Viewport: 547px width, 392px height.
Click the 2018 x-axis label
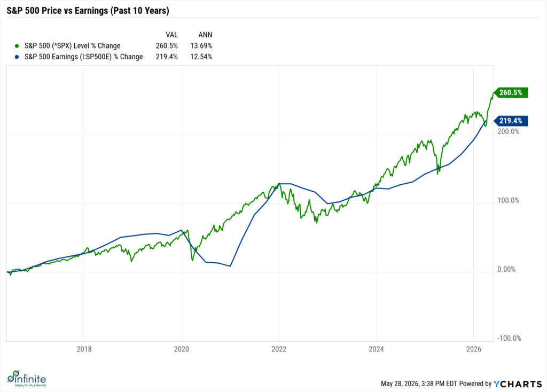click(84, 349)
